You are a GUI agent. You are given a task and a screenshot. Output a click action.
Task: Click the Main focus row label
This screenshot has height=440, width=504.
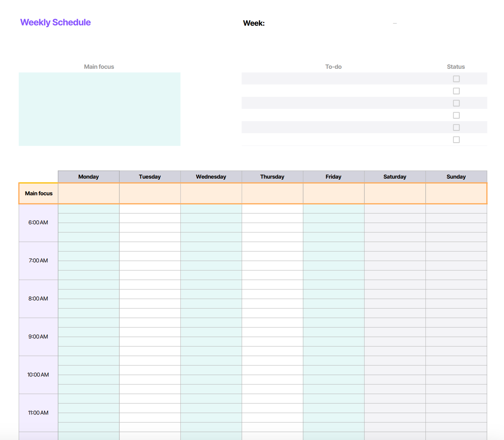click(38, 193)
